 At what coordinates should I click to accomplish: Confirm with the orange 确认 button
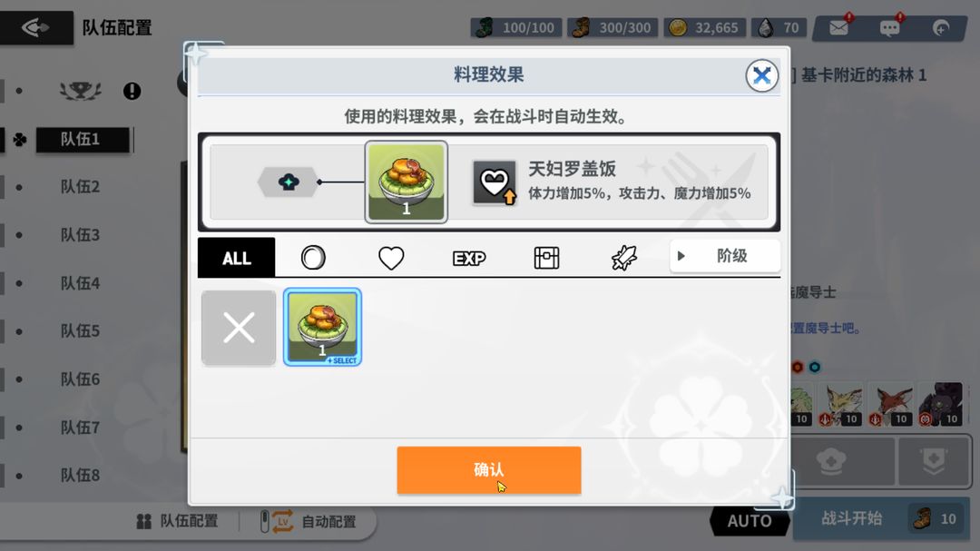489,470
